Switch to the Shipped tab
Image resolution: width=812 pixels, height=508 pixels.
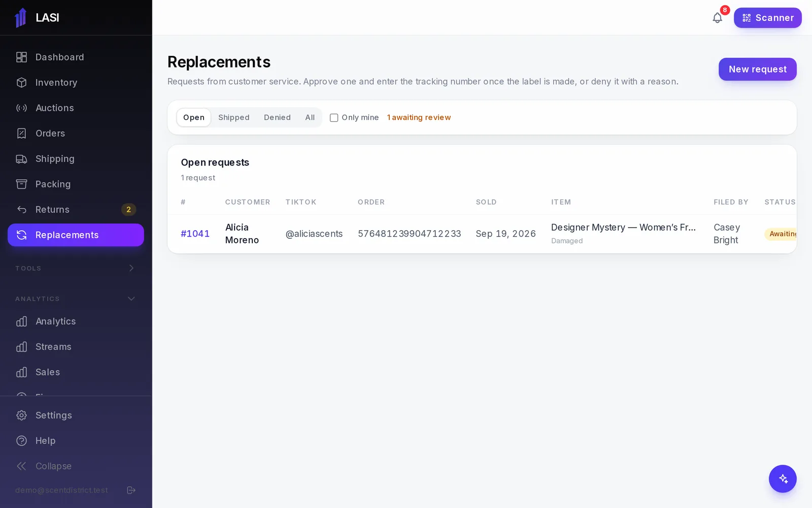[x=234, y=117]
